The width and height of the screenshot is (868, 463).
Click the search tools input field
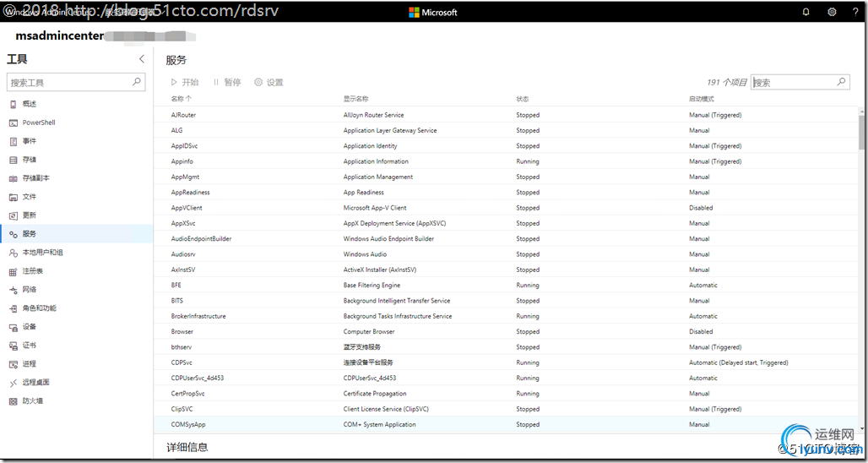tap(76, 82)
